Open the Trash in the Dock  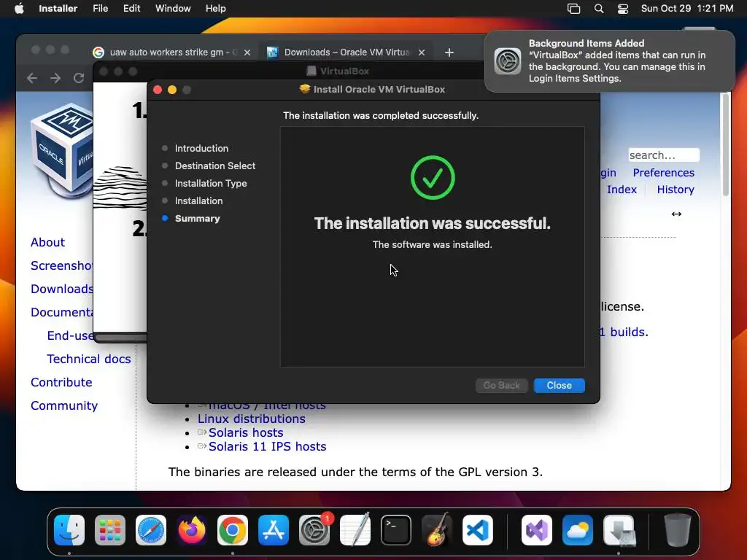tap(678, 530)
